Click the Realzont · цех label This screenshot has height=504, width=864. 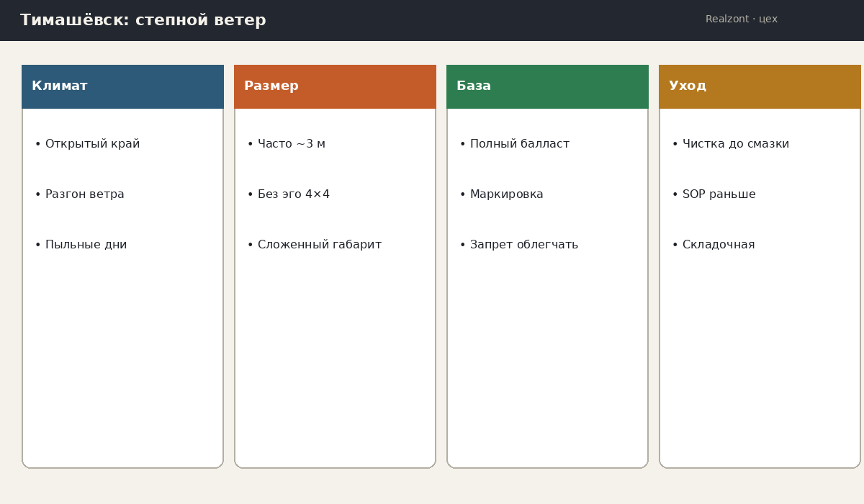(742, 19)
